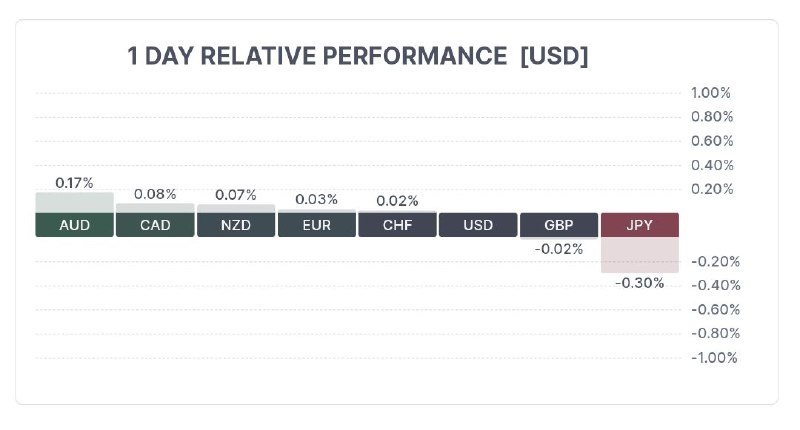The image size is (800, 430).
Task: Select the CAD currency box
Action: [x=155, y=225]
